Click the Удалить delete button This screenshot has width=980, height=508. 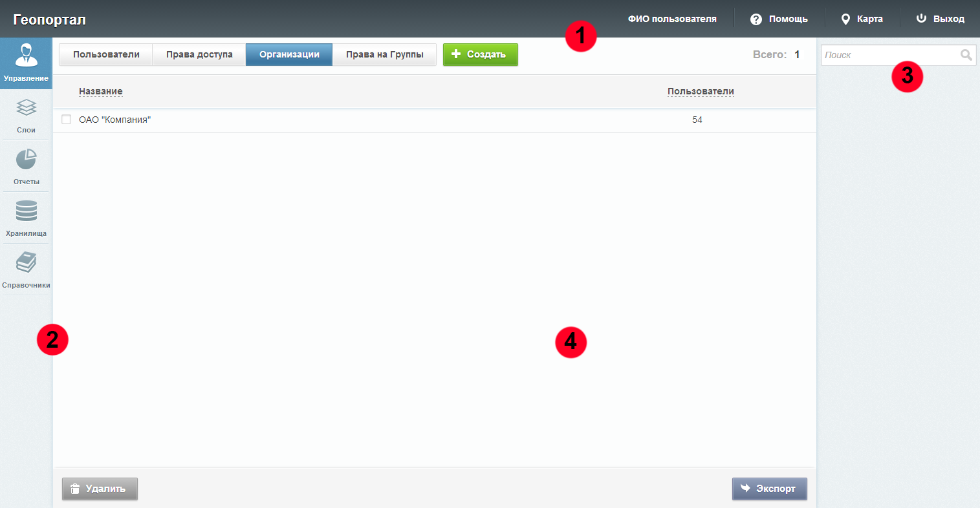pos(100,489)
